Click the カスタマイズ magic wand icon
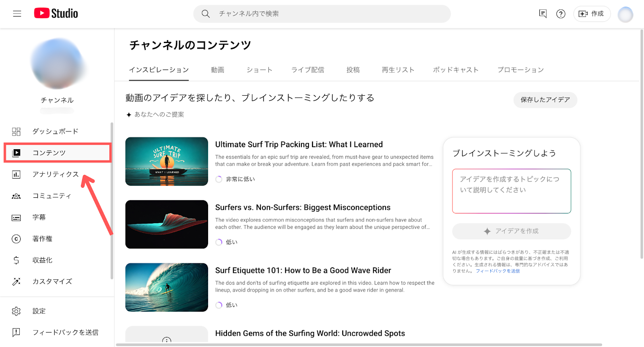This screenshot has width=644, height=347. pos(16,281)
